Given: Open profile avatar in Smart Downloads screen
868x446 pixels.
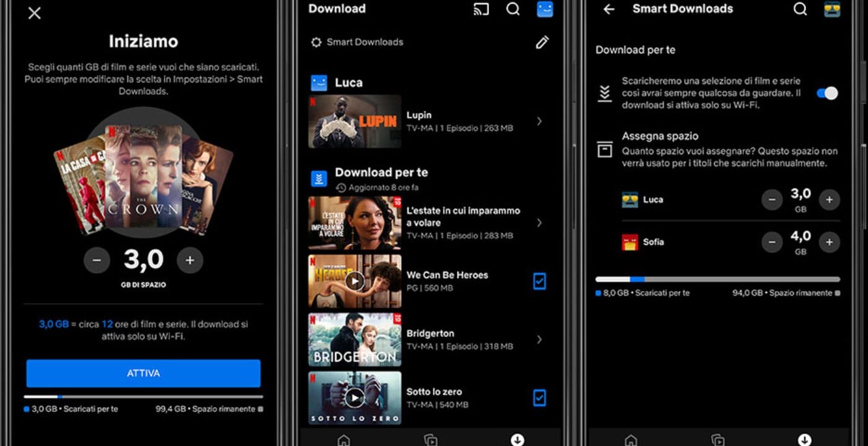Looking at the screenshot, I should (x=832, y=9).
